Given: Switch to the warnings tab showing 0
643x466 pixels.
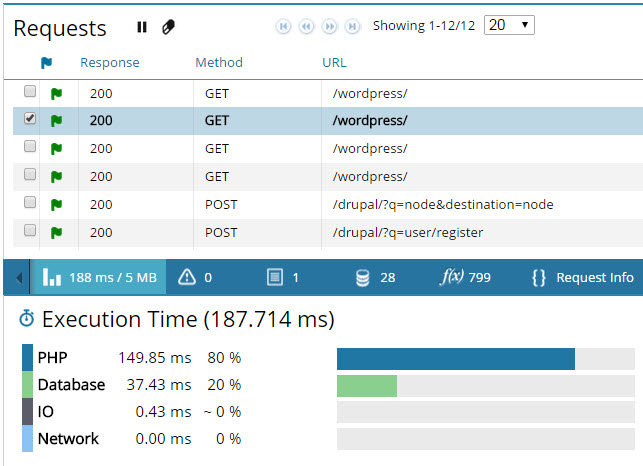Looking at the screenshot, I should (195, 277).
